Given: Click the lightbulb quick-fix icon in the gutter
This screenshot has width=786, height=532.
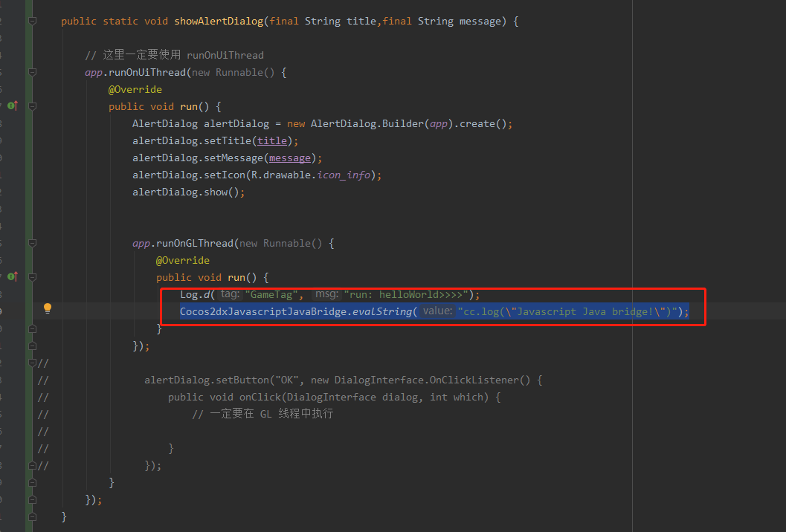Looking at the screenshot, I should 47,308.
